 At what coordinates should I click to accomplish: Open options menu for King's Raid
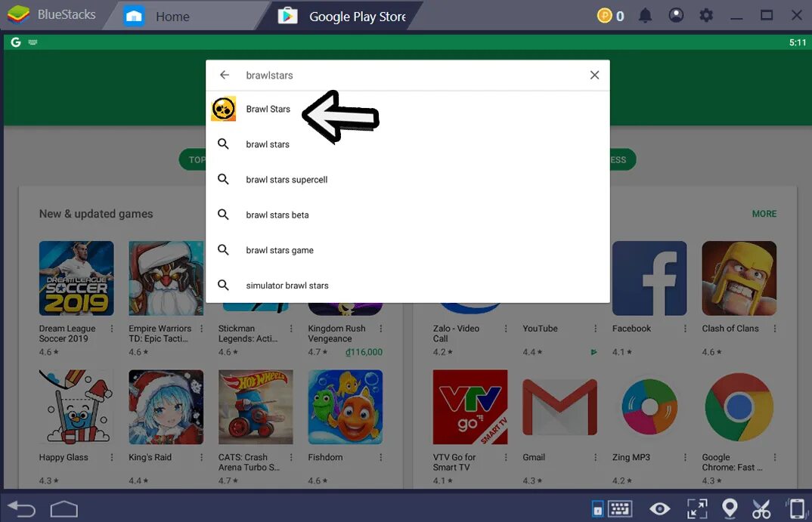coord(201,457)
